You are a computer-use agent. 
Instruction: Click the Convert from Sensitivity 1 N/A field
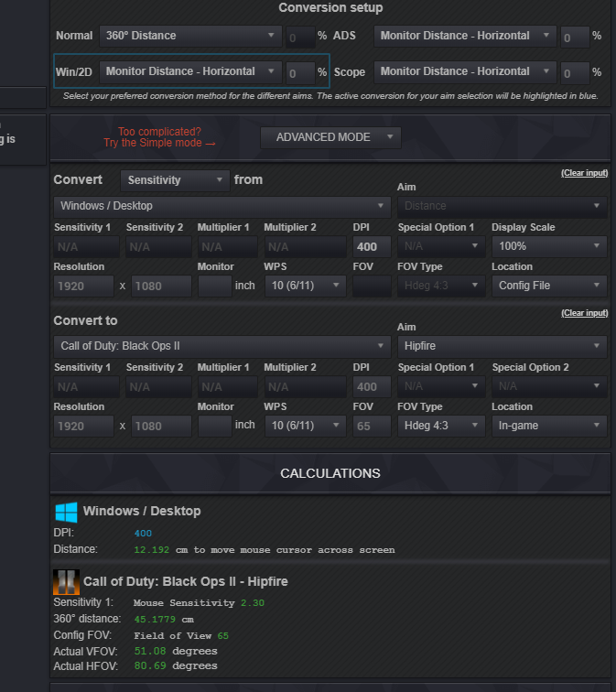tap(86, 247)
